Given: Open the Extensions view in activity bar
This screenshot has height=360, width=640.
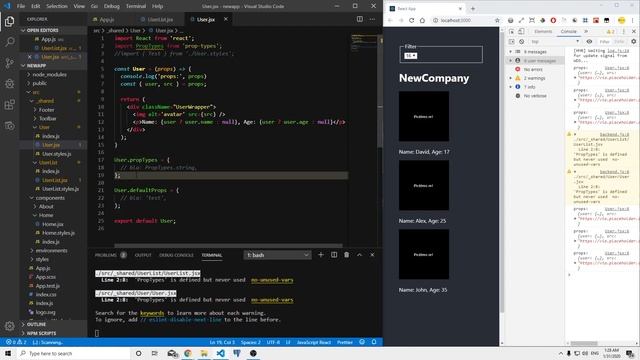Looking at the screenshot, I should click(x=9, y=104).
